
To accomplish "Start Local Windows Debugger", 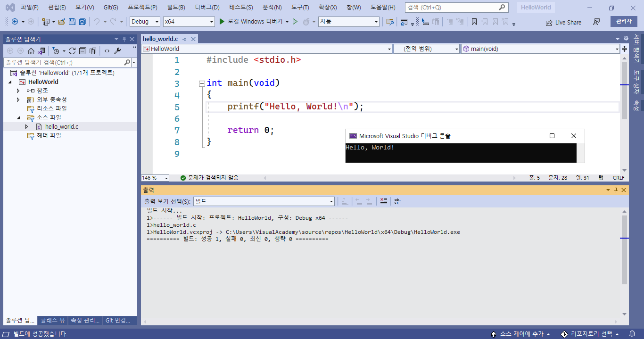I will pos(250,21).
